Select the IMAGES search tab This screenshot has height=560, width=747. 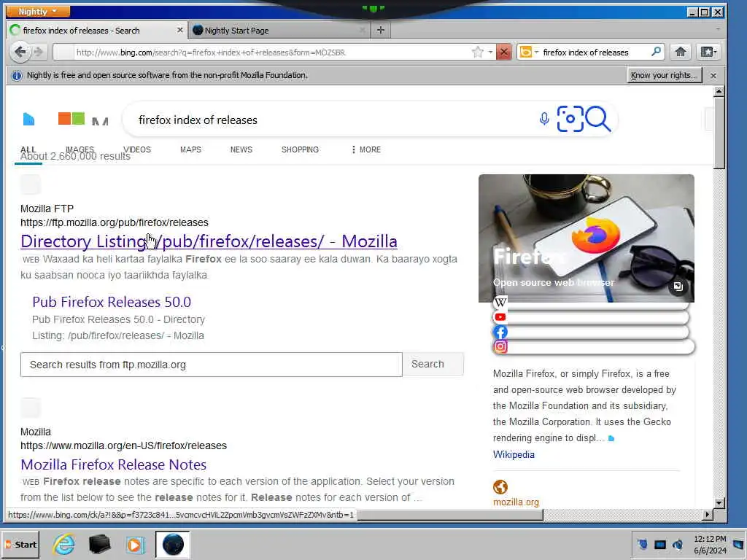click(80, 149)
